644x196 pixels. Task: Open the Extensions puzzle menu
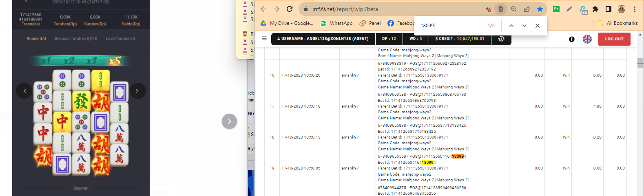coord(595,9)
